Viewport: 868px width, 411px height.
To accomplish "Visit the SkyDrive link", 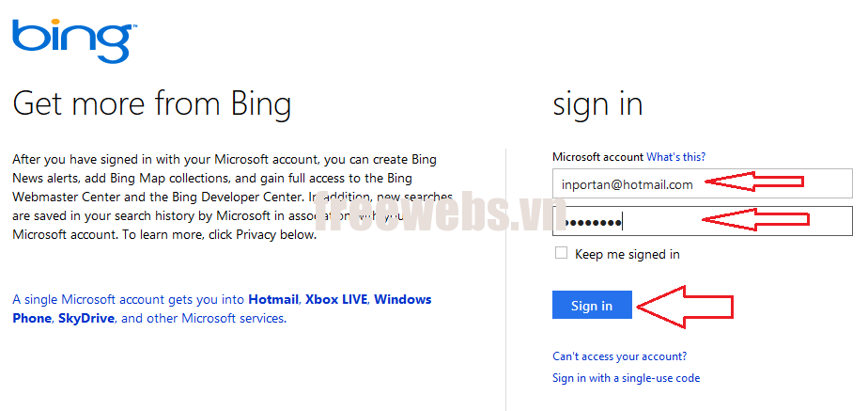I will pyautogui.click(x=85, y=318).
